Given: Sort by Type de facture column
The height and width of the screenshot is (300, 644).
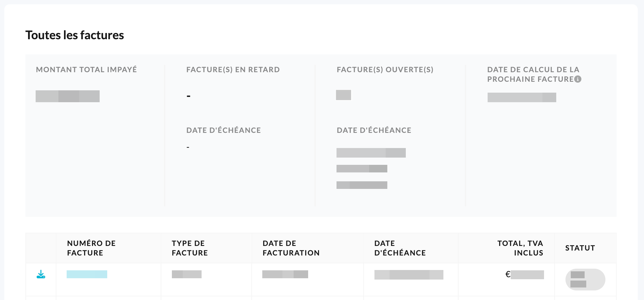Looking at the screenshot, I should 190,248.
